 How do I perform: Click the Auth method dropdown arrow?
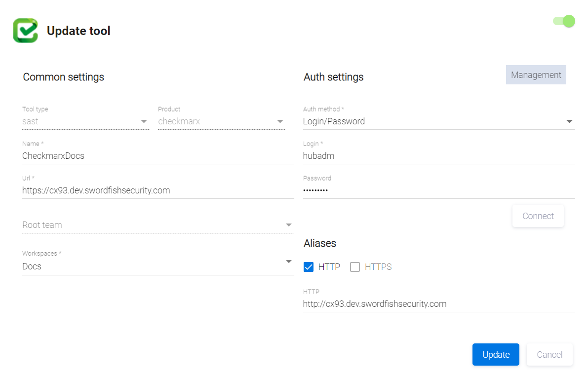pos(569,121)
